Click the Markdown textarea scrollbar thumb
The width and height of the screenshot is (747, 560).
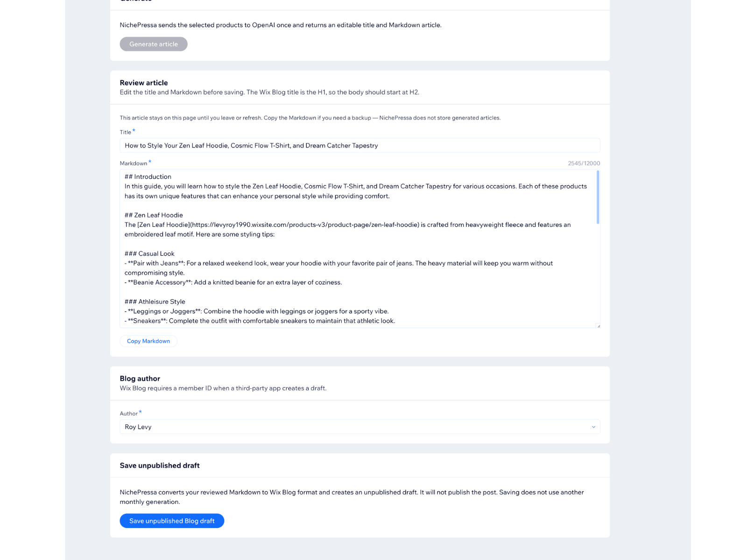[598, 197]
